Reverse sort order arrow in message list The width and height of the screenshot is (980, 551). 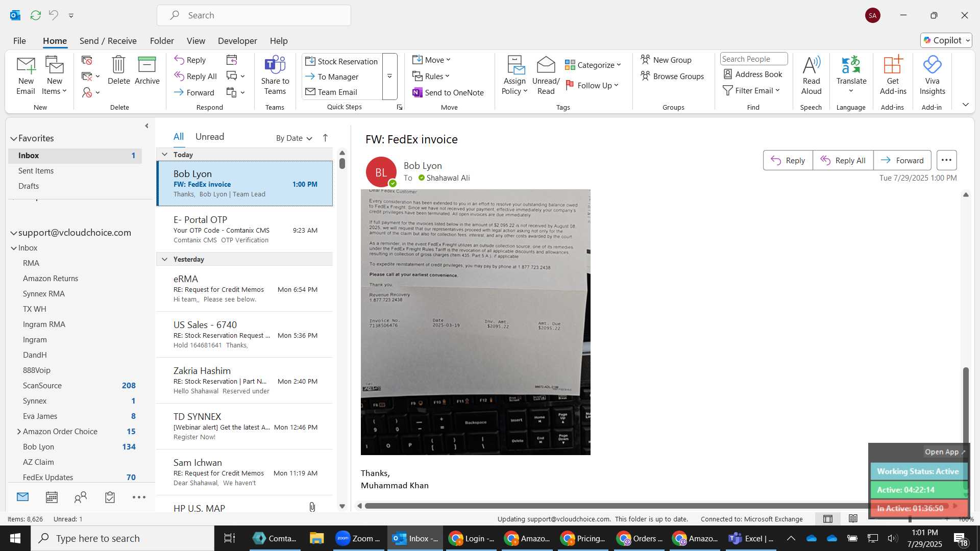(x=325, y=138)
